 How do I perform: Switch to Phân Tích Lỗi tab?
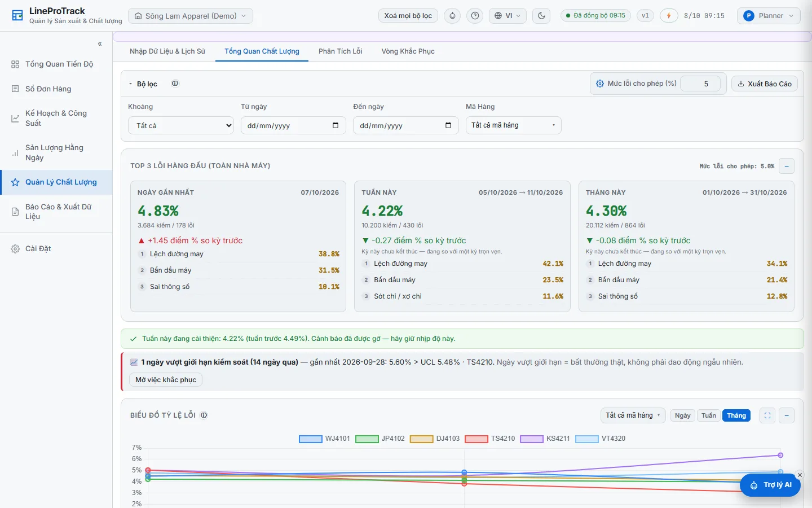click(x=340, y=51)
